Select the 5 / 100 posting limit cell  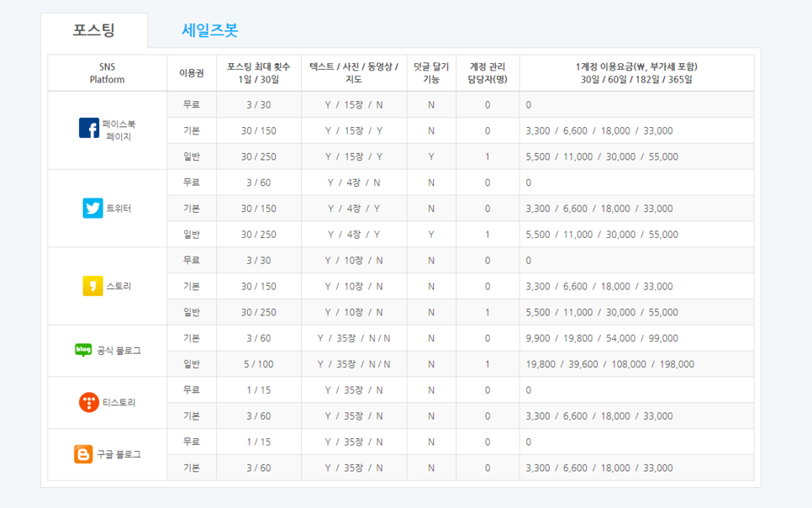point(258,364)
